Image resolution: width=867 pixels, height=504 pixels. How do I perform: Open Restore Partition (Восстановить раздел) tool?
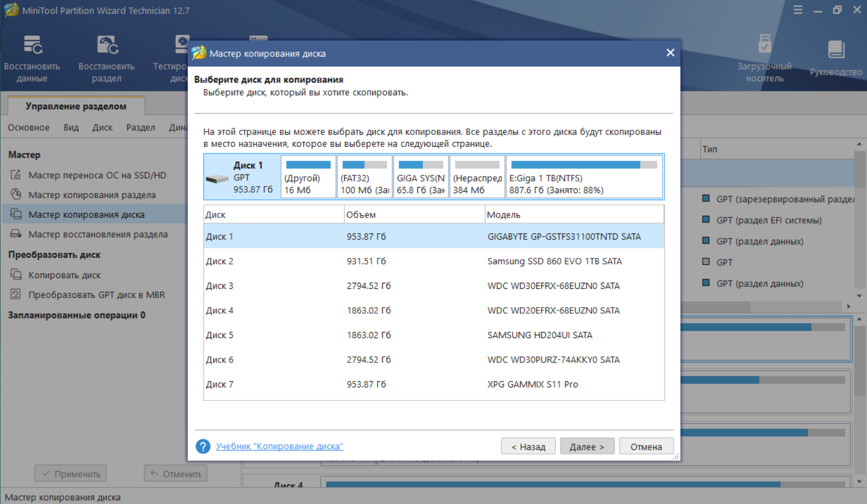click(106, 58)
